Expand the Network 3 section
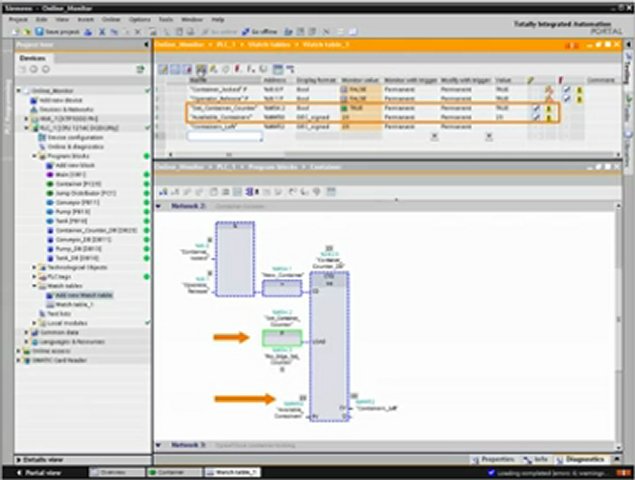Image resolution: width=635 pixels, height=480 pixels. click(x=160, y=444)
